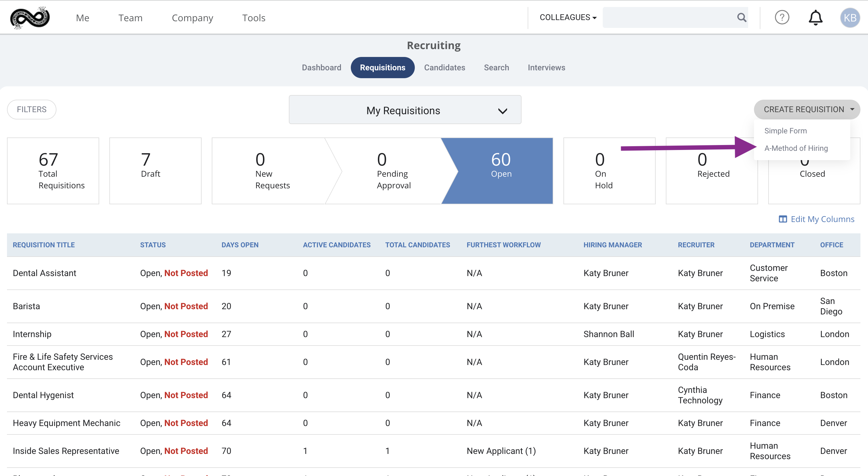Click the search magnifier icon
The height and width of the screenshot is (476, 868).
point(742,17)
